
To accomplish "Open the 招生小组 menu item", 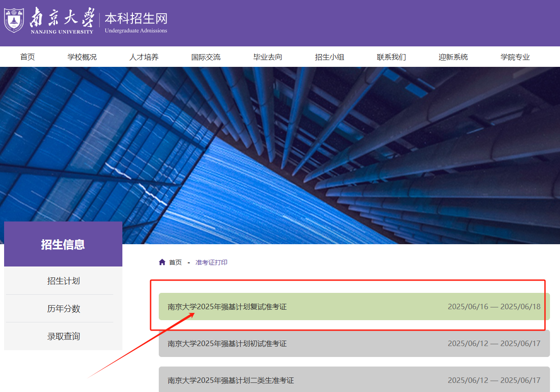I will (330, 57).
